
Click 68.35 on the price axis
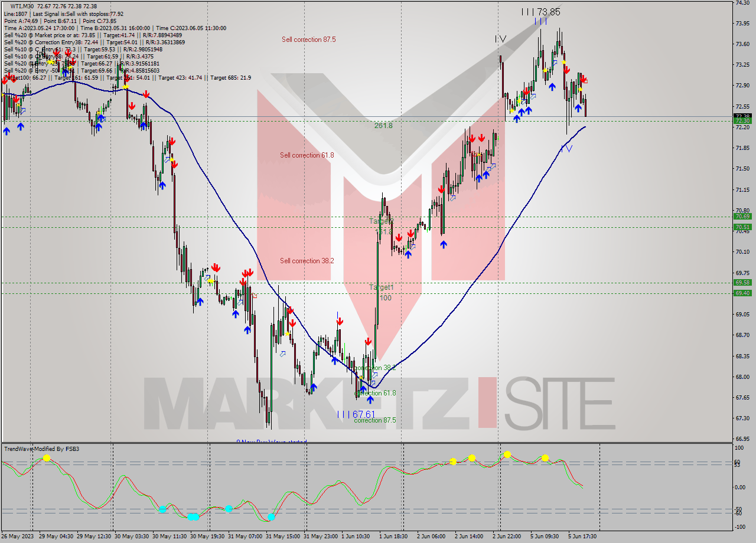[742, 356]
